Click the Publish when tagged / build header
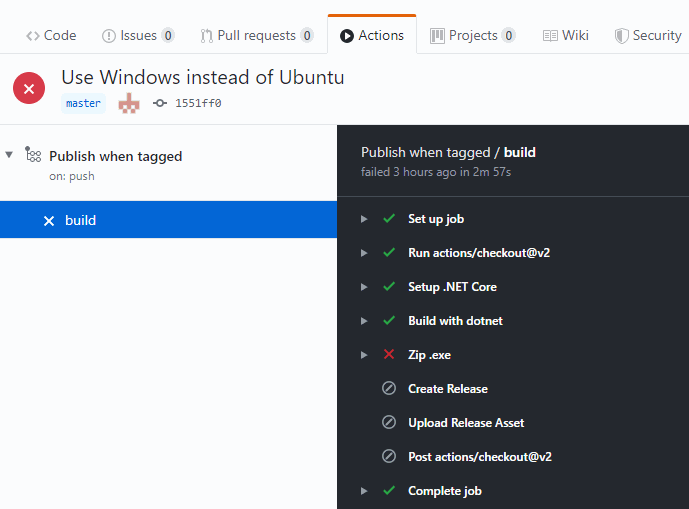The image size is (689, 509). pyautogui.click(x=448, y=152)
